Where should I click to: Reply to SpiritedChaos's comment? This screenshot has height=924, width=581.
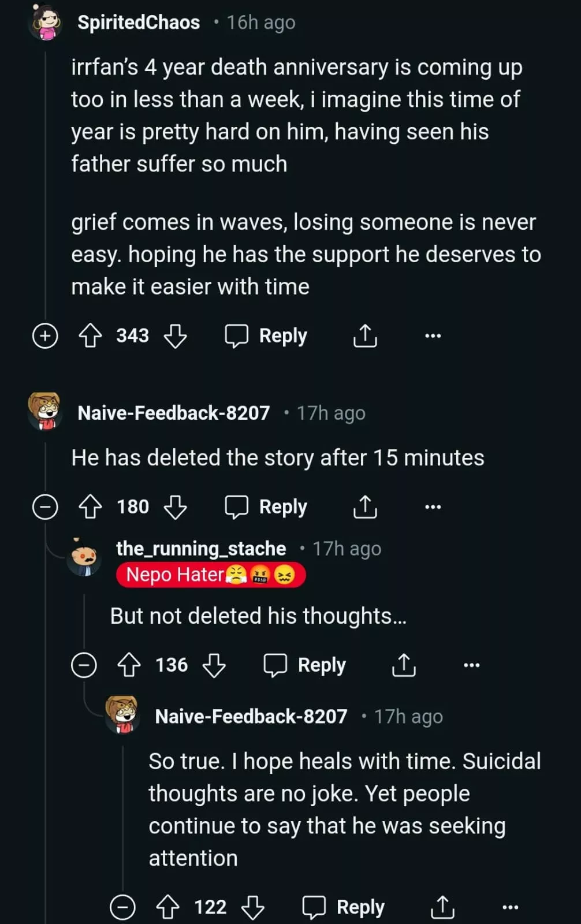(x=266, y=336)
